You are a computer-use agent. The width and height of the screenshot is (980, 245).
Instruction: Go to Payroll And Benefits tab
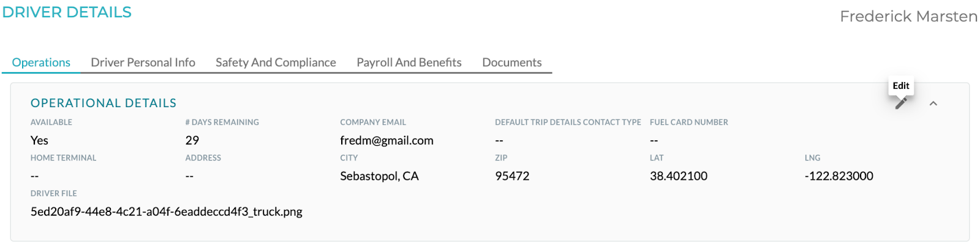[409, 62]
